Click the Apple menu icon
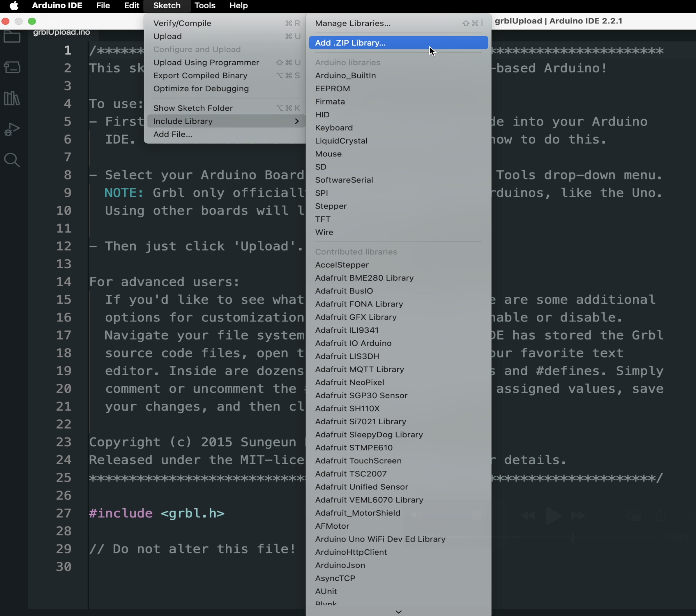This screenshot has width=696, height=616. 14,6
